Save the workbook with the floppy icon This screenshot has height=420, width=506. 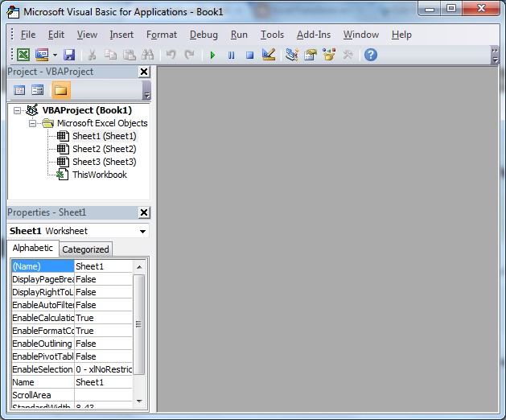pyautogui.click(x=69, y=55)
